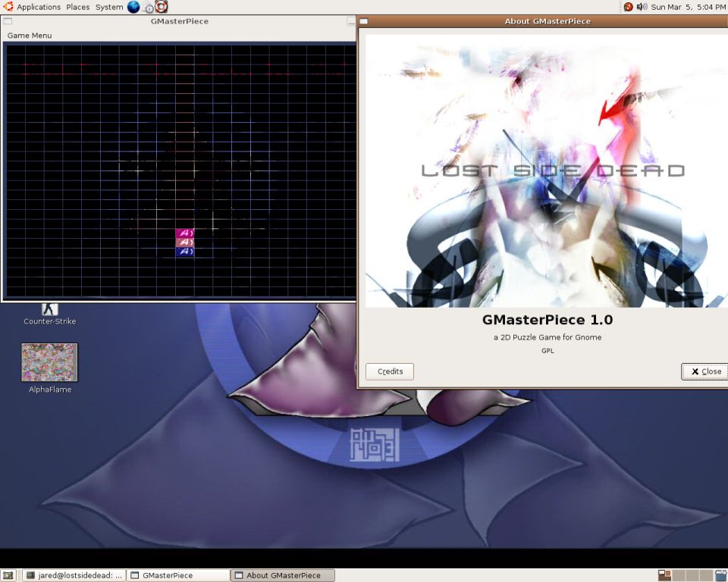Click the Ubuntu logo icon in top panel
This screenshot has width=728, height=582.
coord(8,7)
